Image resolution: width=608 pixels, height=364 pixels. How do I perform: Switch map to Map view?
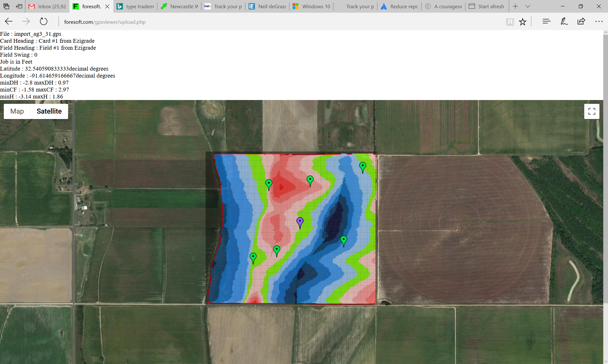coord(17,111)
